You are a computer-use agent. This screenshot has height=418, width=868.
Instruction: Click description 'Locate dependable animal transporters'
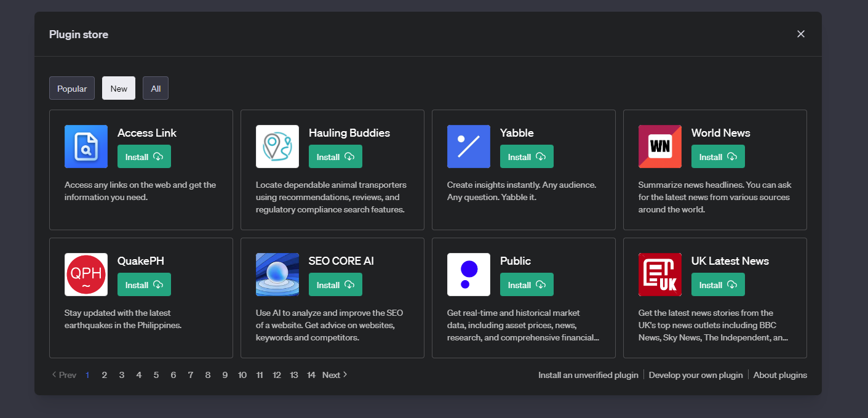click(x=331, y=197)
